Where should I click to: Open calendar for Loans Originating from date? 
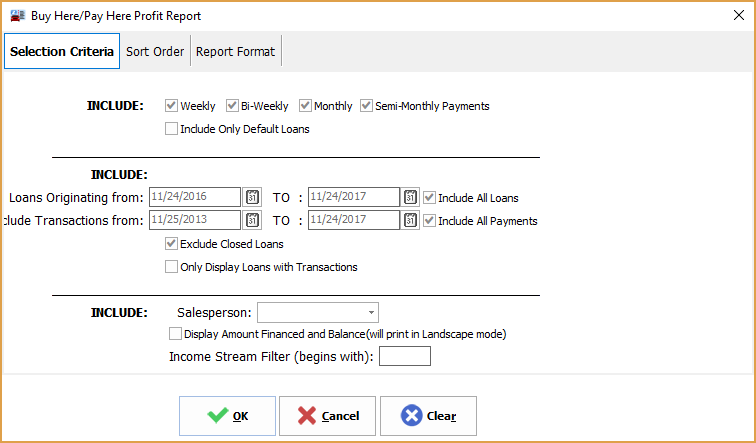(252, 197)
